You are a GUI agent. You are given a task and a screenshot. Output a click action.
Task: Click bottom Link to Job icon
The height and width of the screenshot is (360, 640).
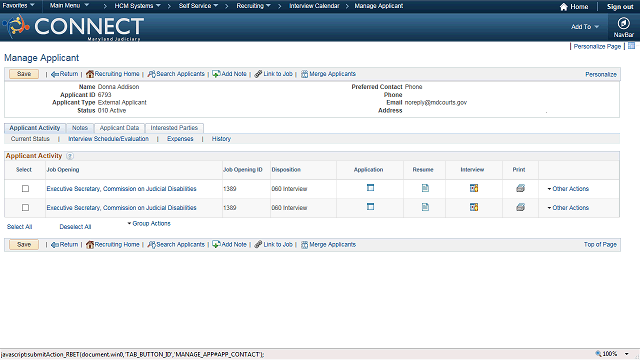click(258, 244)
